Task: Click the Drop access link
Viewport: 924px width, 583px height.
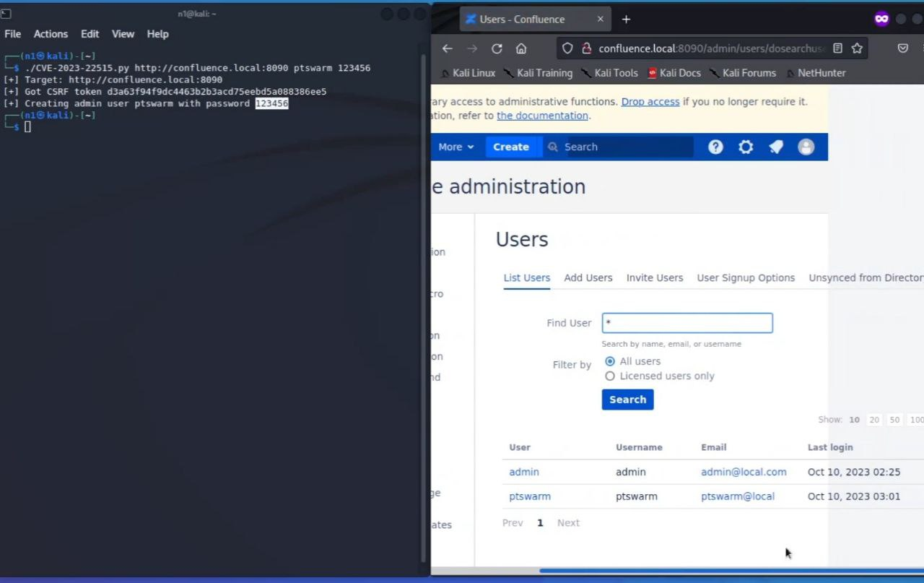Action: pos(650,102)
